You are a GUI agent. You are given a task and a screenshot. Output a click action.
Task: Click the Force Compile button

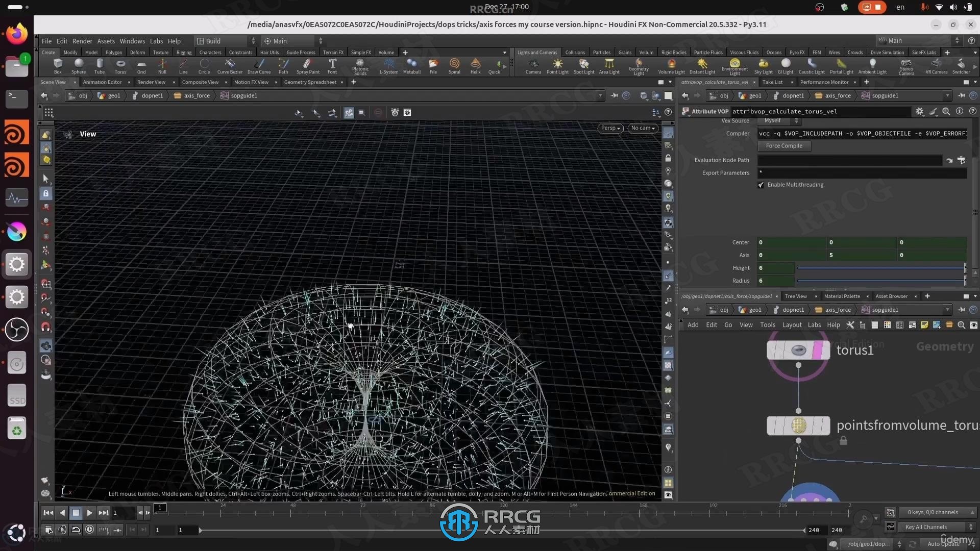(x=784, y=146)
